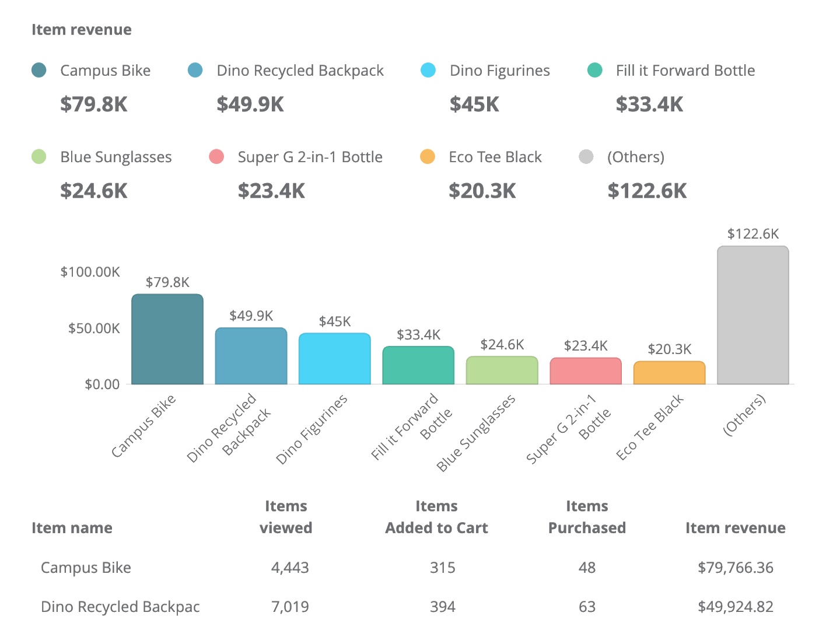This screenshot has height=630, width=840.
Task: Select the Dino Recycled Backpack bar
Action: (x=251, y=356)
